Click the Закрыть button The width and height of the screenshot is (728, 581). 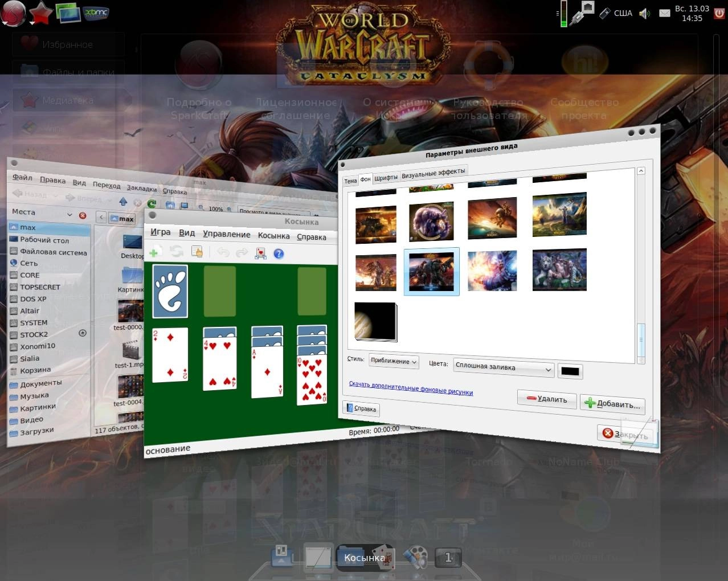pos(625,435)
